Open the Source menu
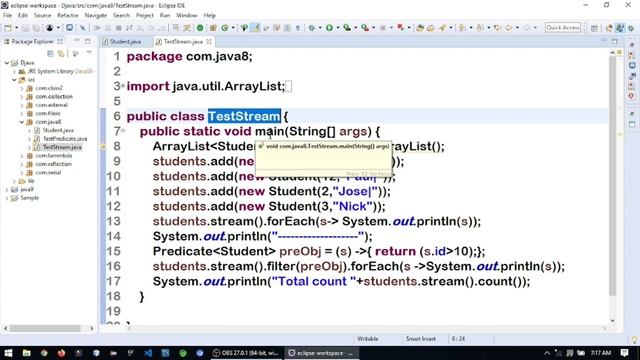 [42, 16]
